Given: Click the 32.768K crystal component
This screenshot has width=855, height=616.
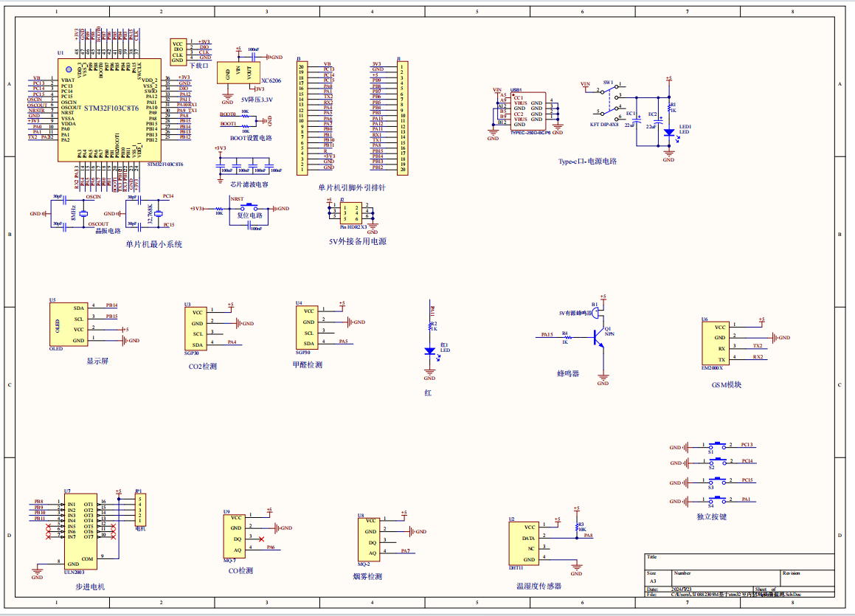Looking at the screenshot, I should [156, 215].
